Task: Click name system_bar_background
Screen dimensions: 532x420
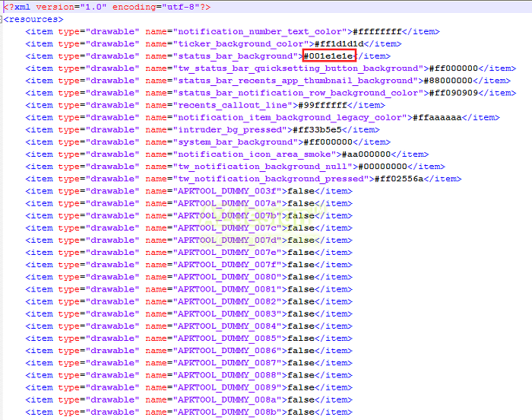Action: click(236, 142)
